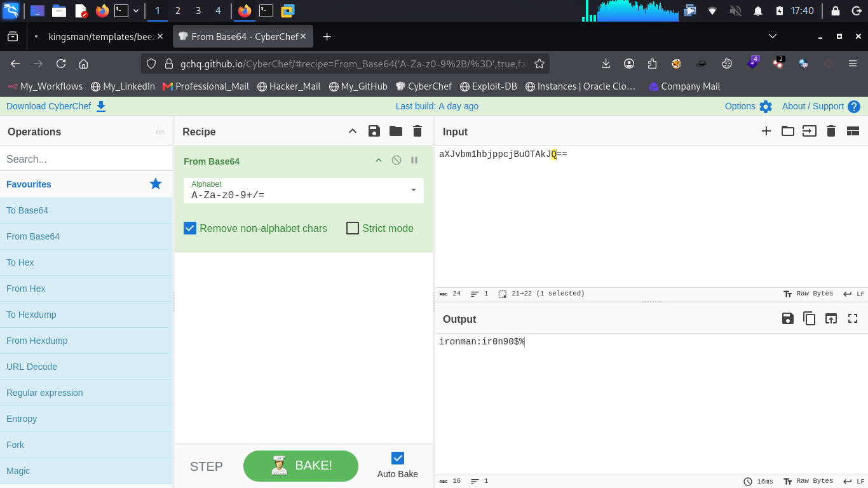Viewport: 868px width, 488px height.
Task: Select To Hexdump operation
Action: 86,315
